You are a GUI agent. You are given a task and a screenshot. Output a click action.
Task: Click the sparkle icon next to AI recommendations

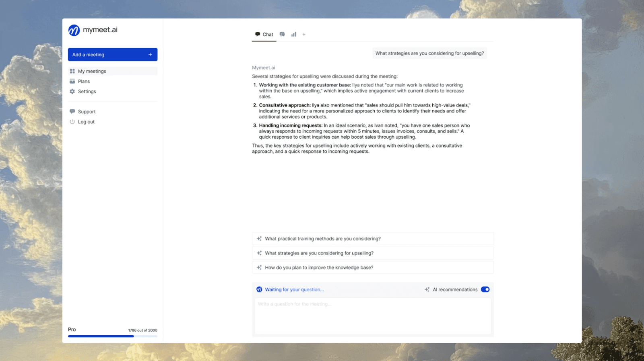point(427,289)
